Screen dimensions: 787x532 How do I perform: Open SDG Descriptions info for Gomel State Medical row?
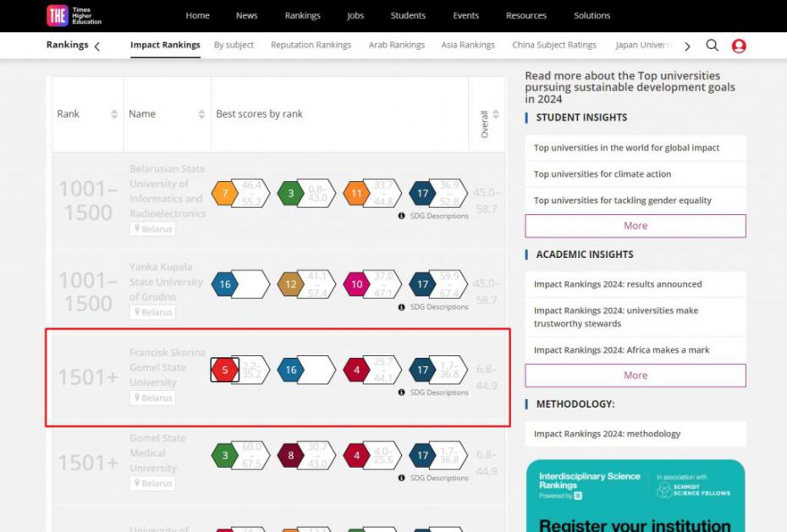[433, 479]
